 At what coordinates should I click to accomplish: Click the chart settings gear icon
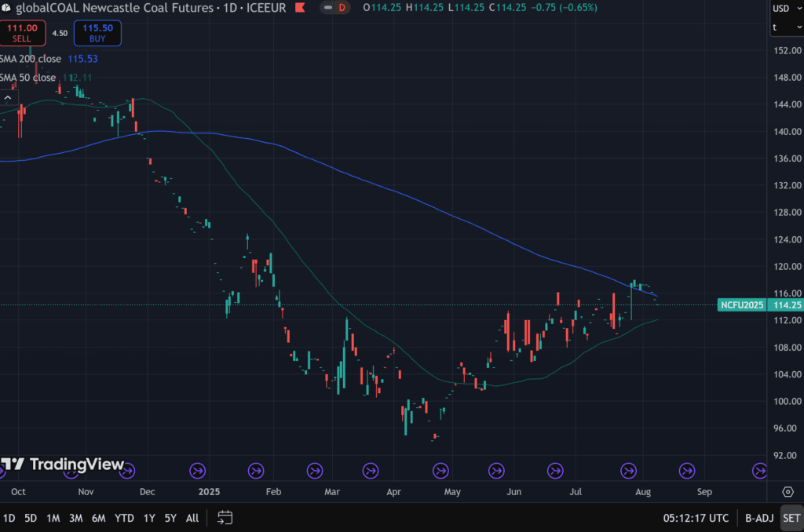point(788,492)
